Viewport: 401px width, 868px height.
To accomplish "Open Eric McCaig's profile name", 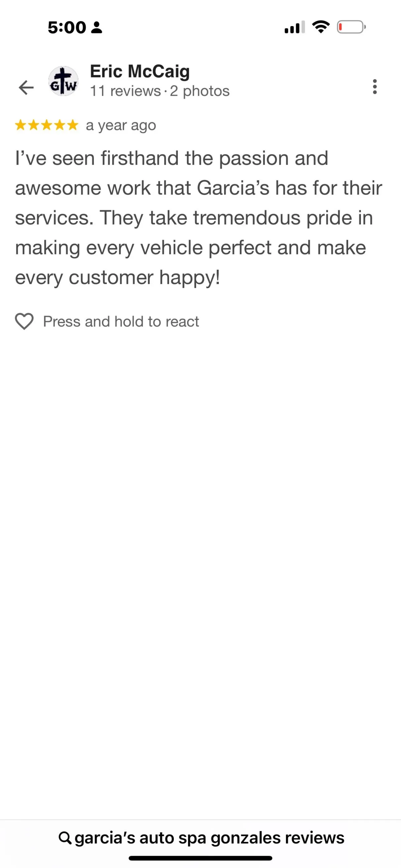I will click(140, 71).
